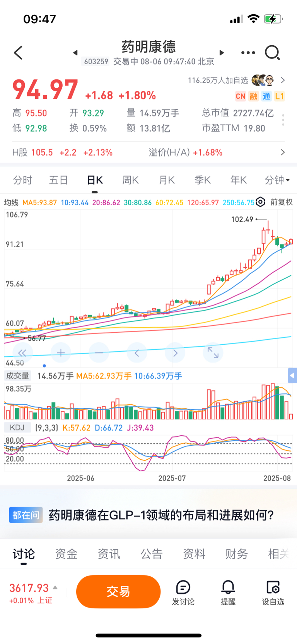The width and height of the screenshot is (297, 644).
Task: Select the 季K chart tab
Action: pyautogui.click(x=203, y=180)
